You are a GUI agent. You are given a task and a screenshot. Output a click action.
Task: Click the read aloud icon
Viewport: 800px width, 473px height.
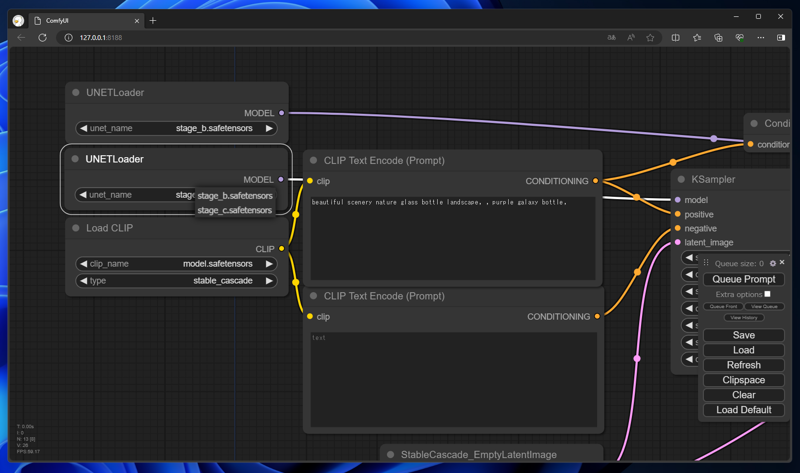pyautogui.click(x=631, y=38)
